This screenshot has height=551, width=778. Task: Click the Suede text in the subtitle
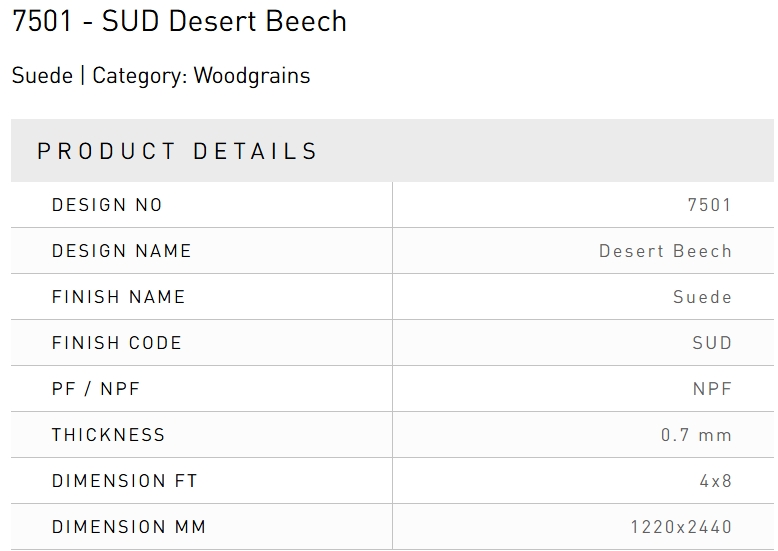click(x=41, y=76)
